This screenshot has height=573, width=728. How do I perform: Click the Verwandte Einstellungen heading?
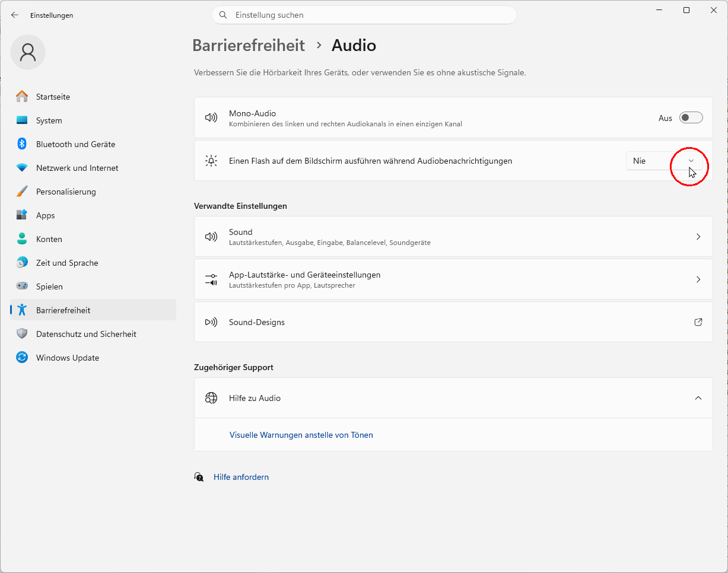240,206
